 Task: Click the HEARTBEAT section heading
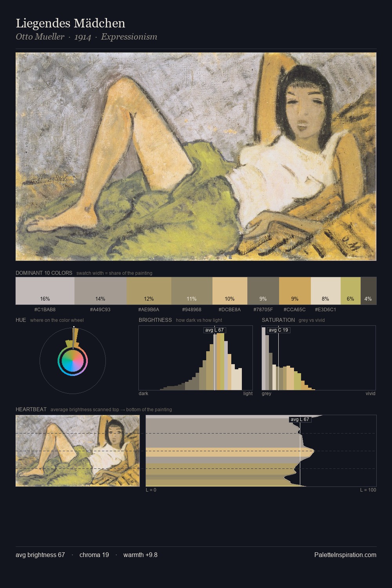pos(31,409)
